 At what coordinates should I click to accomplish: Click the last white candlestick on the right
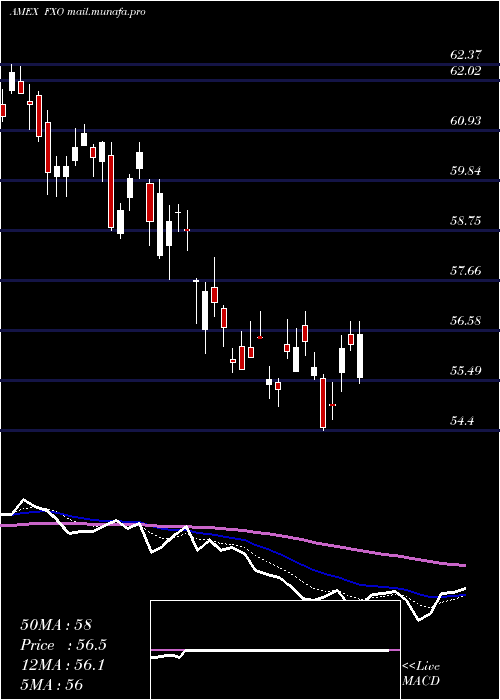[x=360, y=356]
